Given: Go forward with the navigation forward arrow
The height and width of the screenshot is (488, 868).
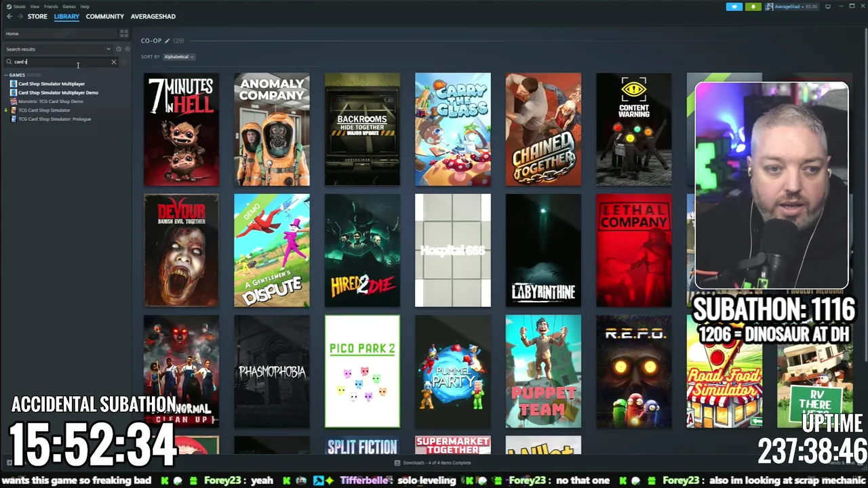Looking at the screenshot, I should (19, 16).
